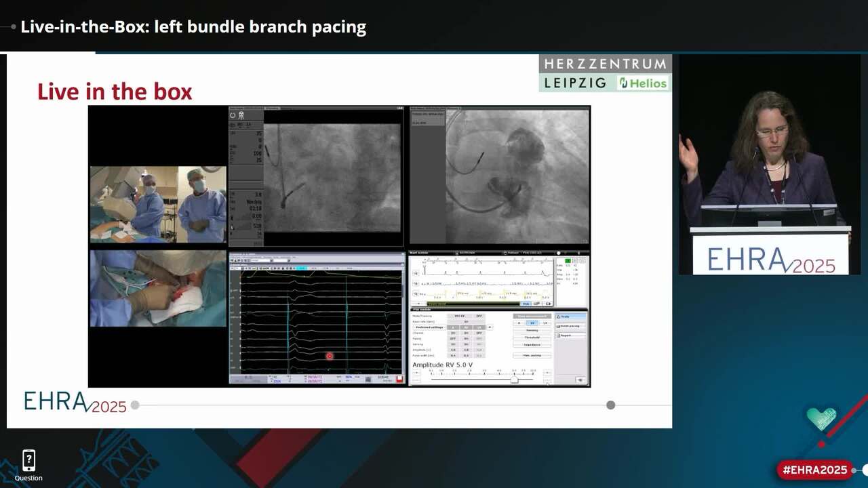
Task: Click the green telemetry indicator above the measurements panel
Action: (x=567, y=260)
